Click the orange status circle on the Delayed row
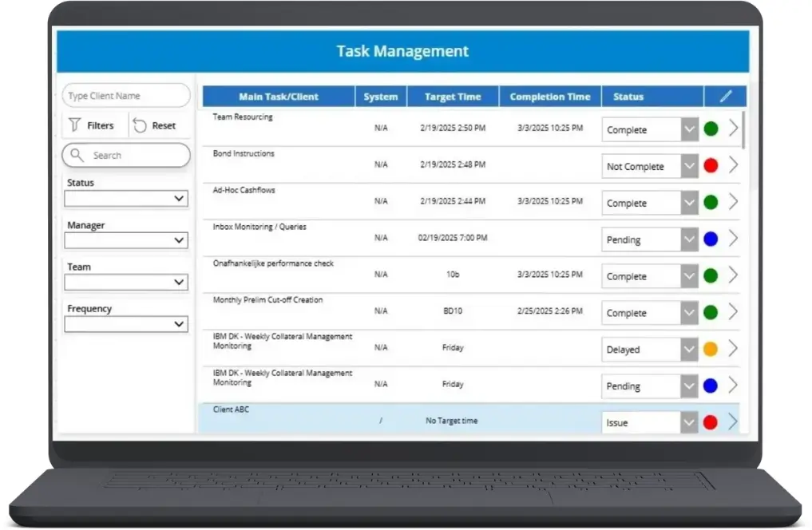Viewport: 812px width, 530px height. [x=711, y=349]
